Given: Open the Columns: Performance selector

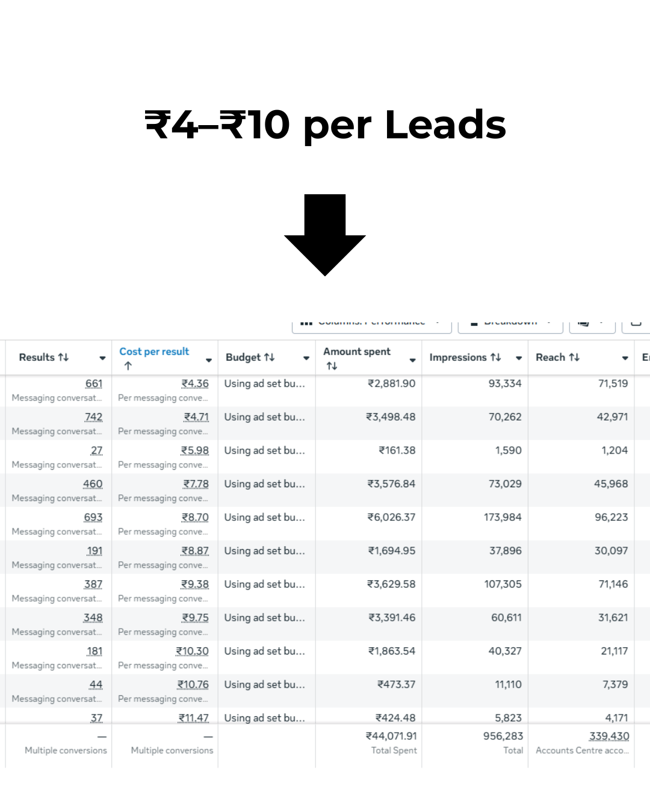Looking at the screenshot, I should (371, 323).
